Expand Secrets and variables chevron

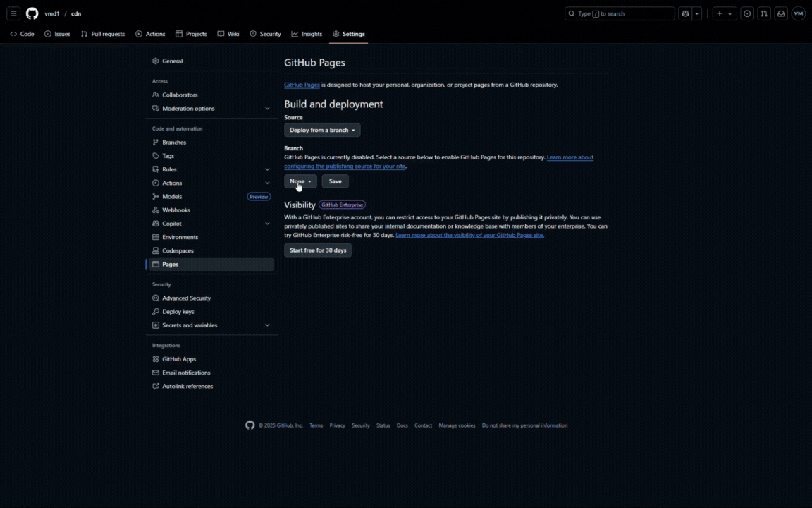tap(267, 325)
